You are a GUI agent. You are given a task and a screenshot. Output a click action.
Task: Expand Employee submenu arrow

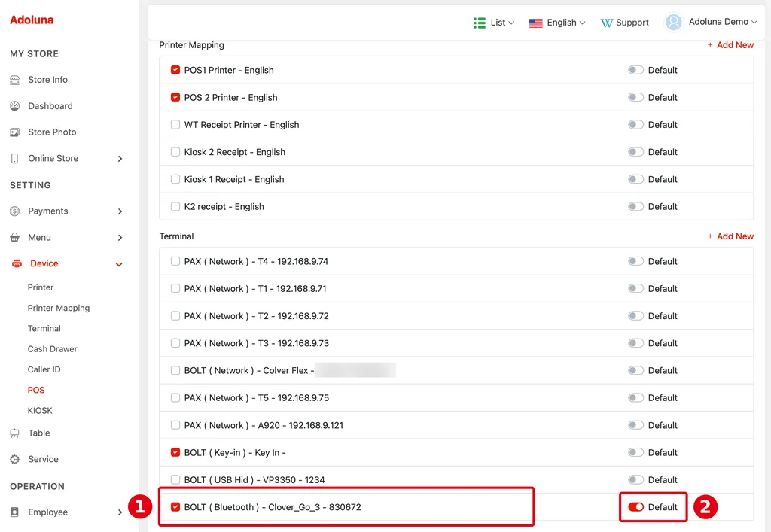point(120,512)
